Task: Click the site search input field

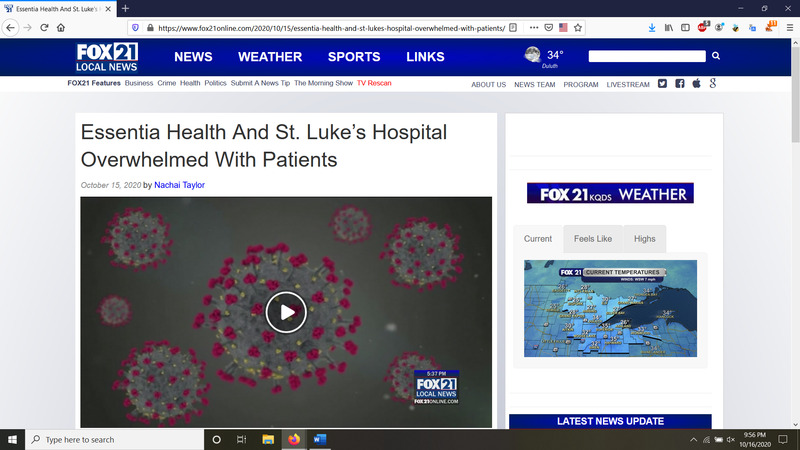Action: (646, 57)
